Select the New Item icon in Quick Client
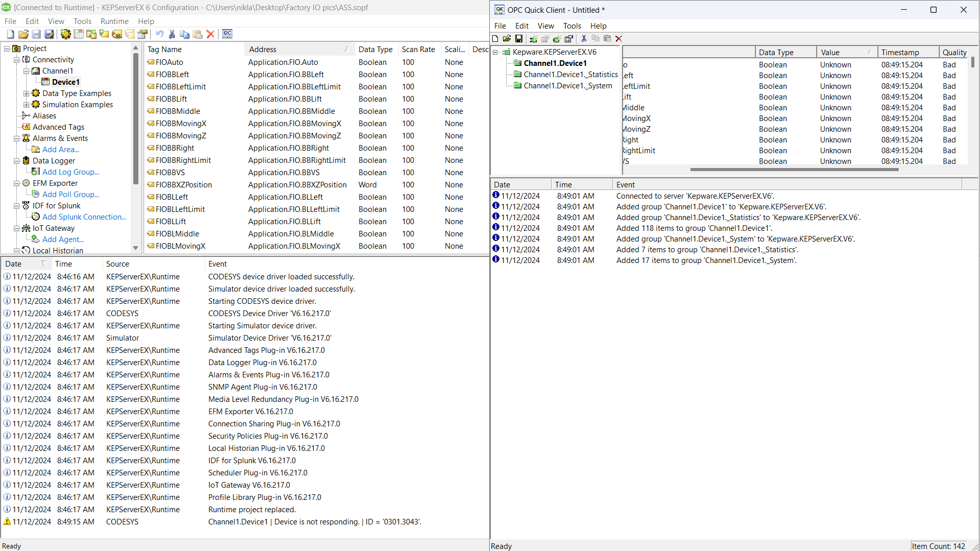 coord(557,39)
